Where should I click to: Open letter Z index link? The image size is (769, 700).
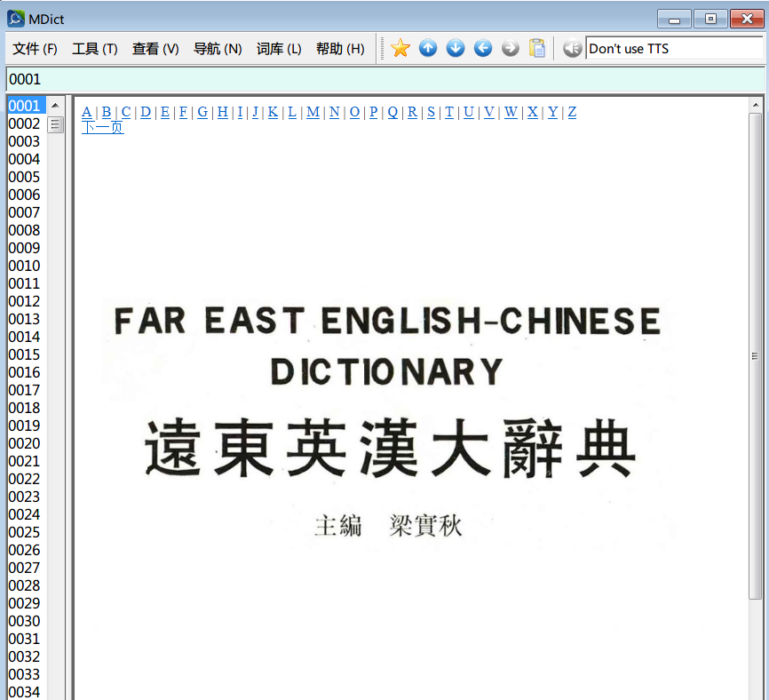(572, 112)
